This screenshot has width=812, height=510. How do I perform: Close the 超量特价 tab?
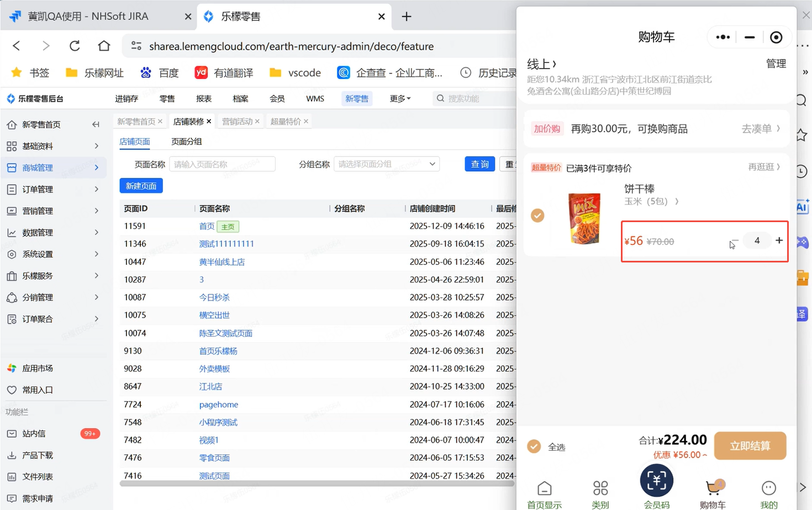coord(306,121)
